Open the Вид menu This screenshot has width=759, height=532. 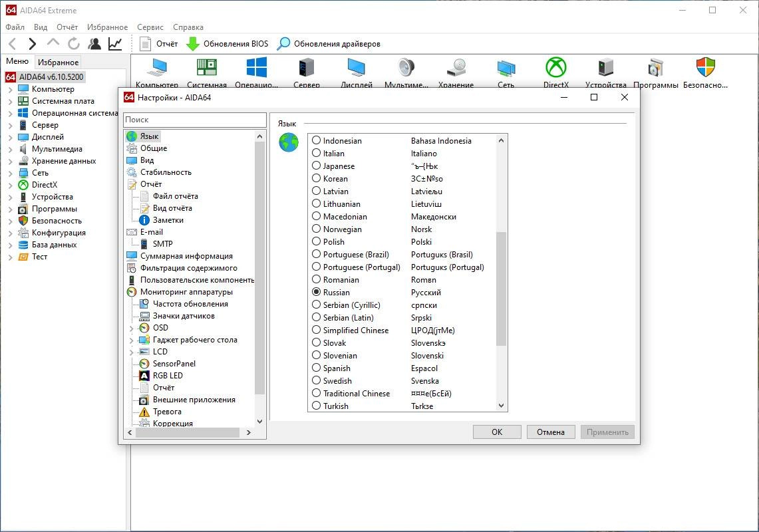click(41, 27)
